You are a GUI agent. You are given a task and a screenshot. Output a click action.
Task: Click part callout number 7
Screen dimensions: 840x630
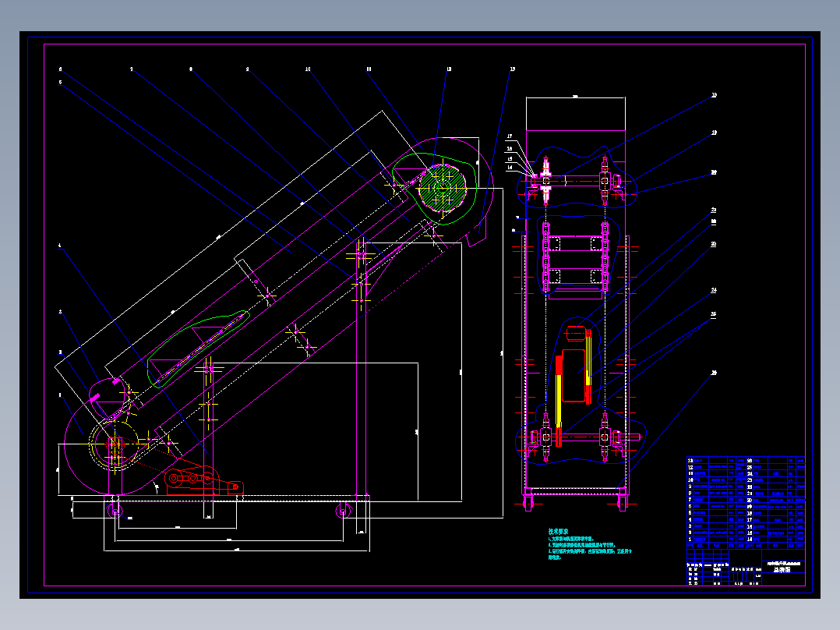(131, 69)
